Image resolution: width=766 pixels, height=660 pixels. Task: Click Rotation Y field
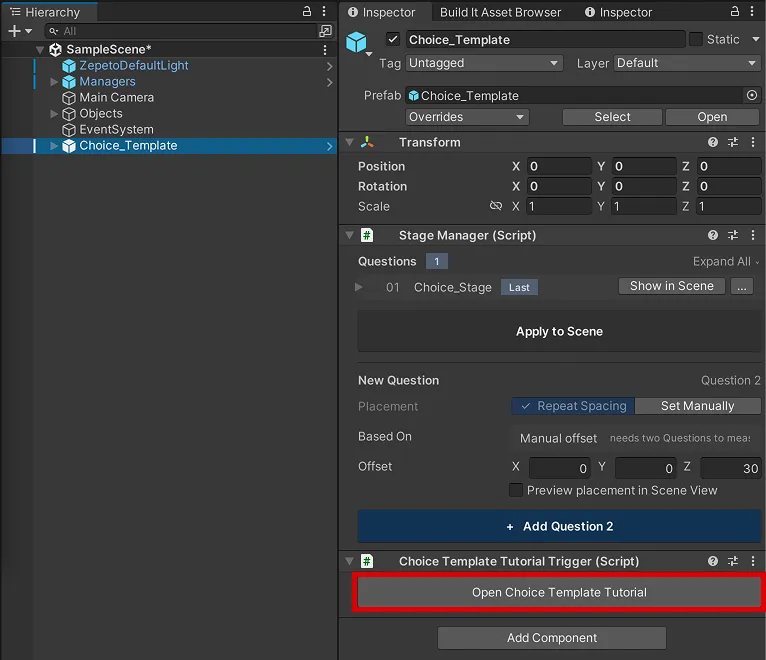click(x=644, y=187)
